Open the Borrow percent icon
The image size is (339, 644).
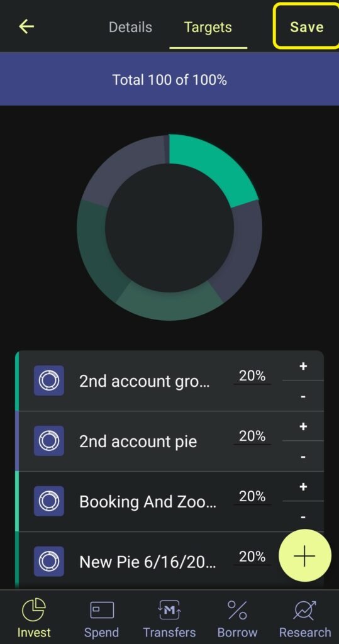[x=237, y=610]
